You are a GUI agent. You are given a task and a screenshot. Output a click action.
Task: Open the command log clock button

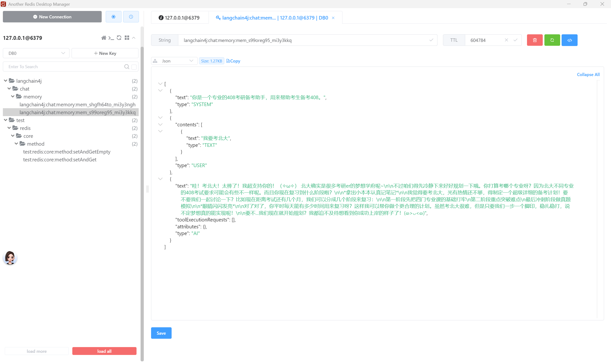pyautogui.click(x=131, y=17)
